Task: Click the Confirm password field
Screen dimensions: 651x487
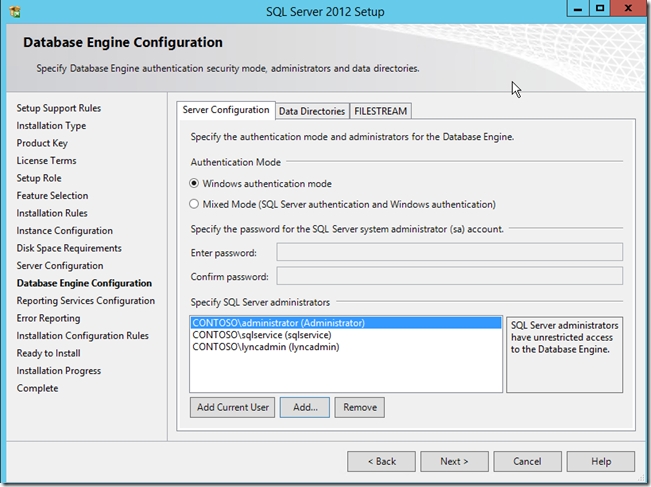Action: (450, 276)
